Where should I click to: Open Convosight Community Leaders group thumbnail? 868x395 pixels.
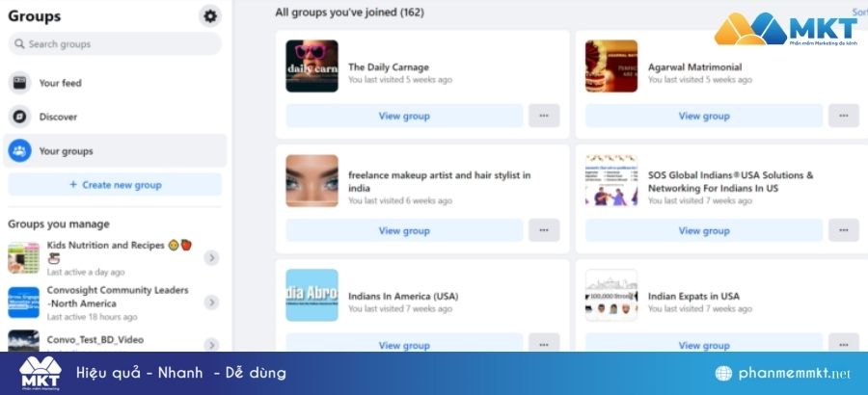[x=24, y=303]
